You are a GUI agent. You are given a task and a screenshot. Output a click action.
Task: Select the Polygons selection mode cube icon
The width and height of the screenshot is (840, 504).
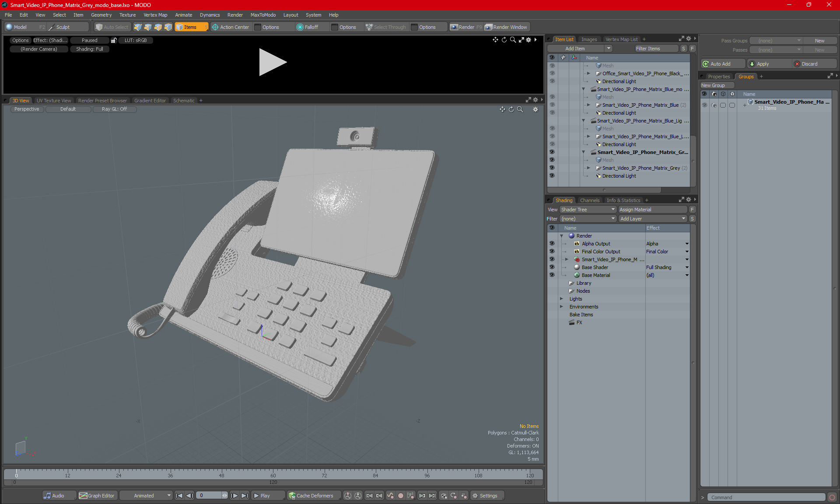[x=158, y=27]
